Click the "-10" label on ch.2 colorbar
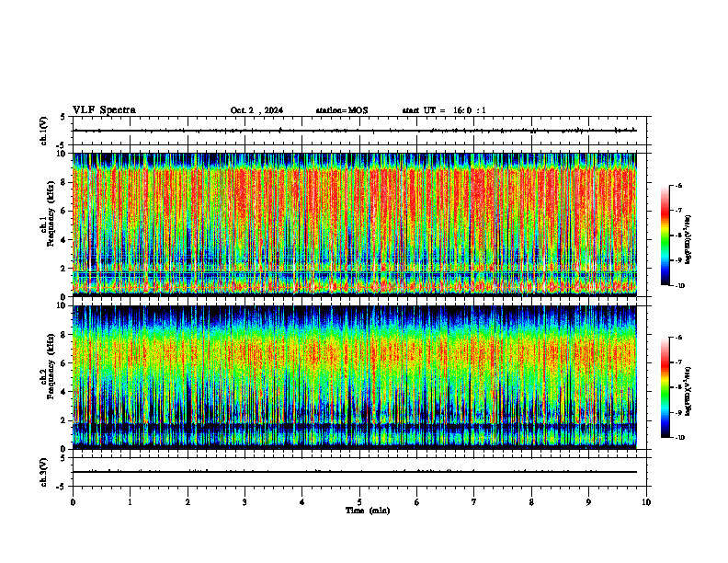 [680, 438]
